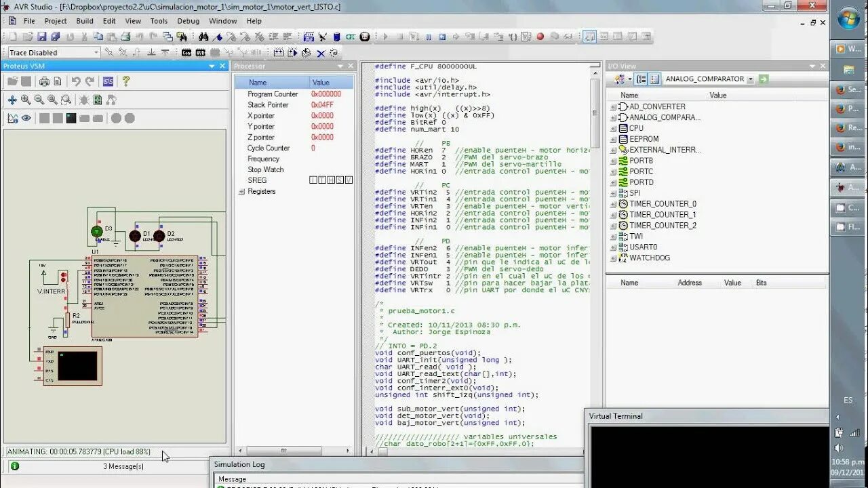Click the information icon beside 3 Message(s)

15,466
